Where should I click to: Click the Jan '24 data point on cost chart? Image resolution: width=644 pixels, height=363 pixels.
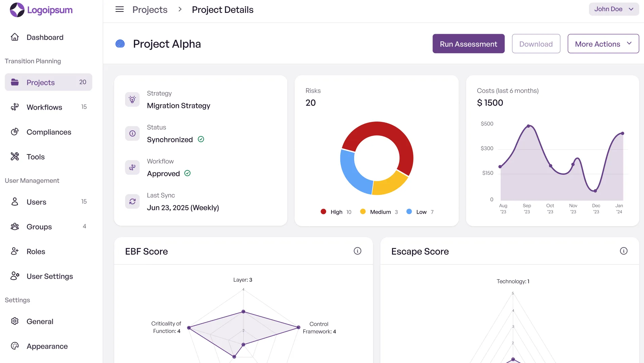coord(622,133)
